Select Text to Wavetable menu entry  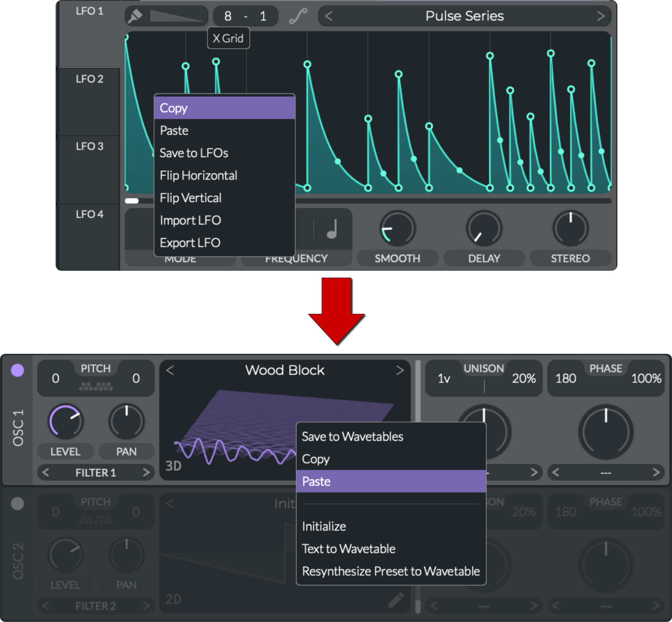tap(391, 548)
